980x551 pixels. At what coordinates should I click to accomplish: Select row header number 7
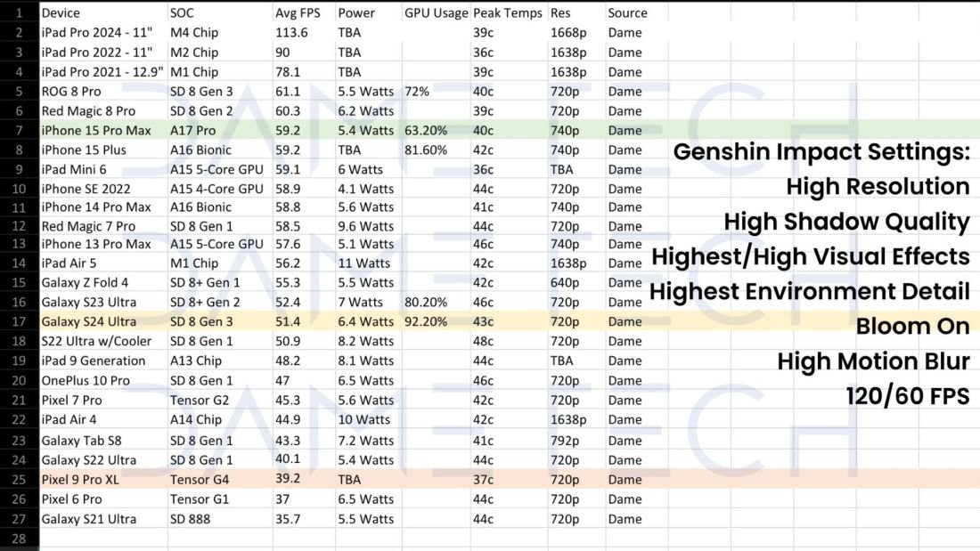click(20, 130)
